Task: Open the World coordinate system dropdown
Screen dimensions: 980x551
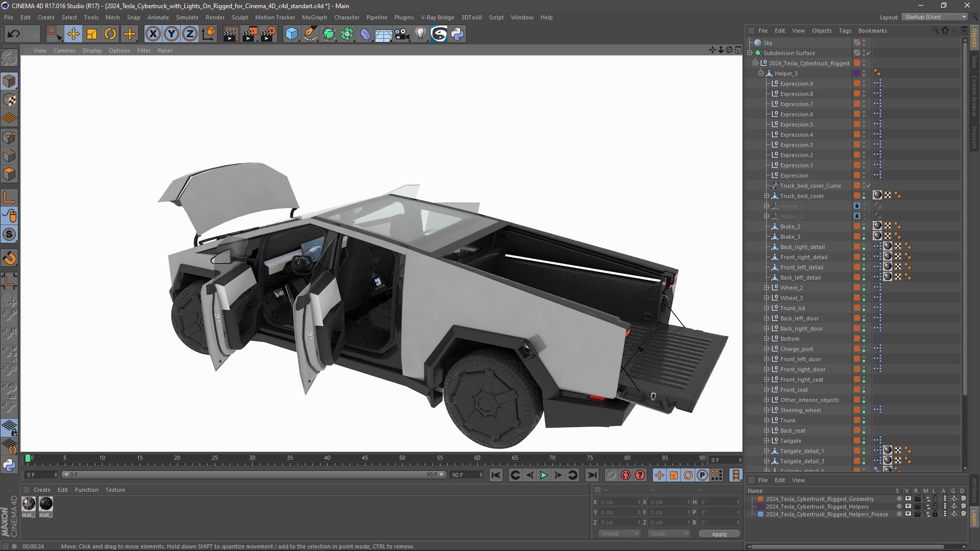Action: 619,534
